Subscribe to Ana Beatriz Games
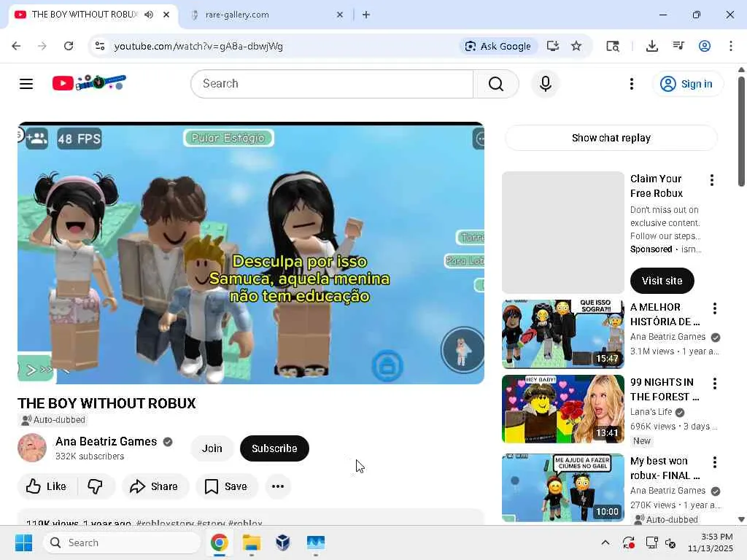This screenshot has width=747, height=560. tap(274, 448)
